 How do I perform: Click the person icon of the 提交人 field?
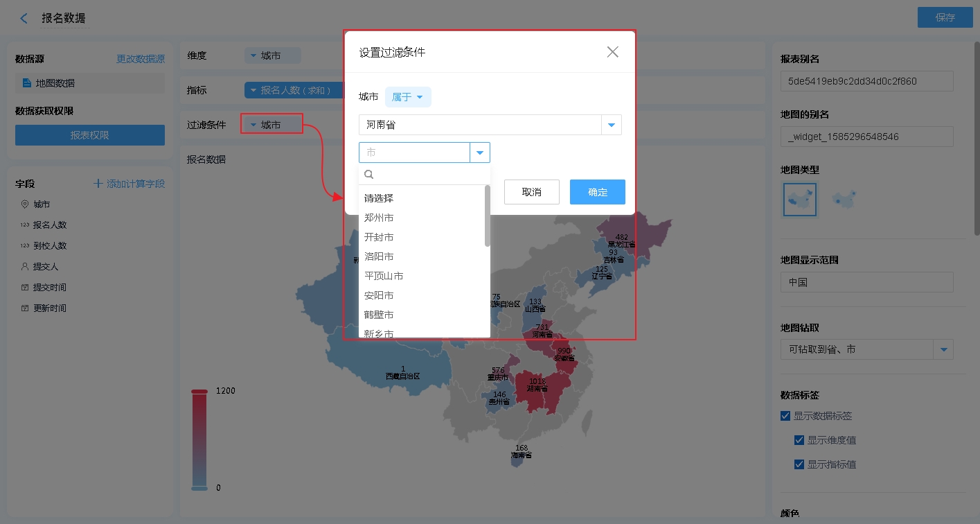25,266
